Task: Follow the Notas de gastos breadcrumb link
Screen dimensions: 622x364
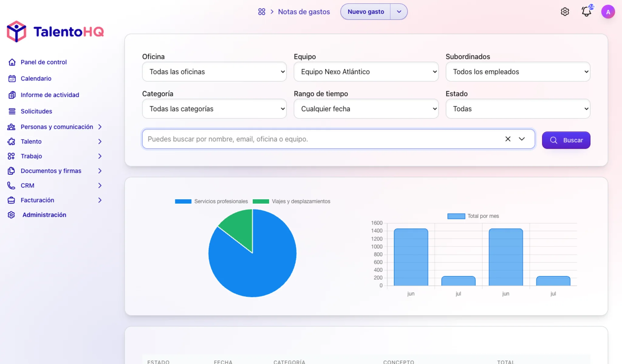Action: point(304,12)
